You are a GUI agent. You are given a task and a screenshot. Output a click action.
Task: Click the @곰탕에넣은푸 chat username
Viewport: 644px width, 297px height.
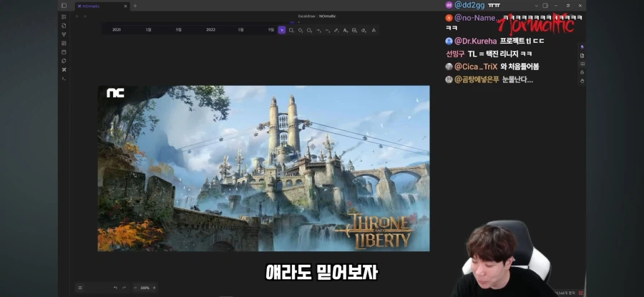[x=477, y=79]
